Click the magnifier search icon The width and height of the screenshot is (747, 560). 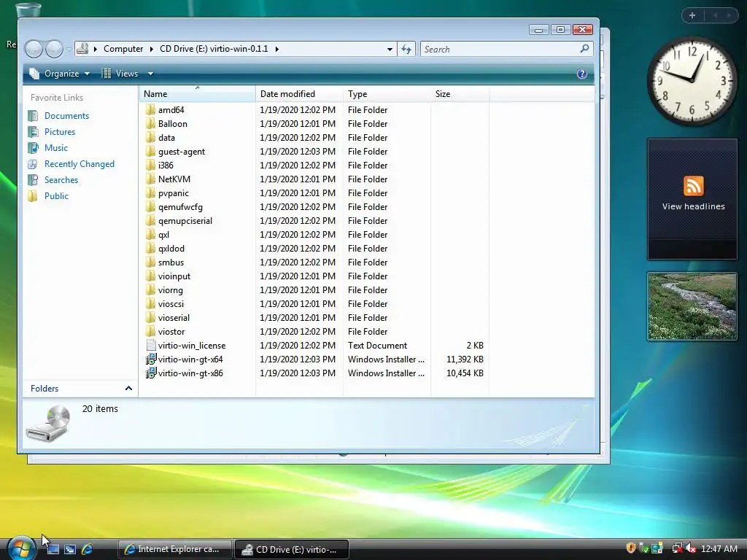click(x=585, y=49)
